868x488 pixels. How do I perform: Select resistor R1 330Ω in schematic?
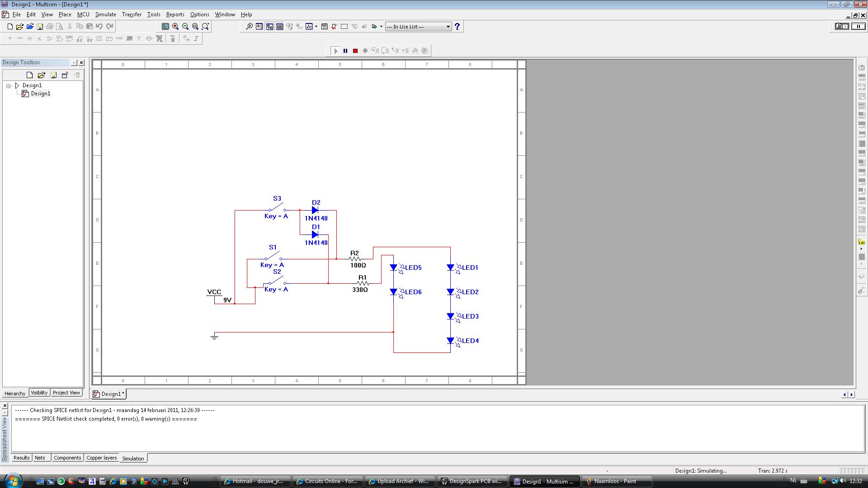363,283
